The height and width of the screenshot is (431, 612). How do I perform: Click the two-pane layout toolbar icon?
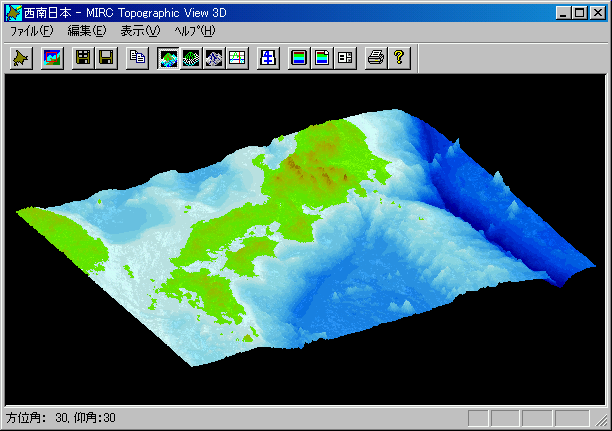(x=343, y=58)
